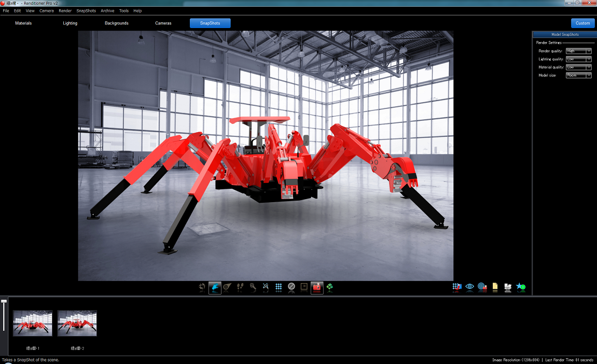
Task: Select the Orbit tool
Action: click(x=201, y=287)
